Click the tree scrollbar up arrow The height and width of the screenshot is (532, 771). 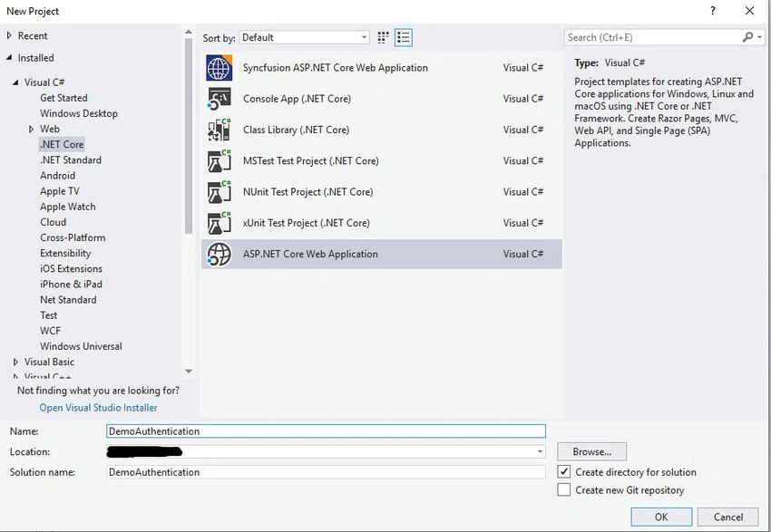[x=189, y=32]
